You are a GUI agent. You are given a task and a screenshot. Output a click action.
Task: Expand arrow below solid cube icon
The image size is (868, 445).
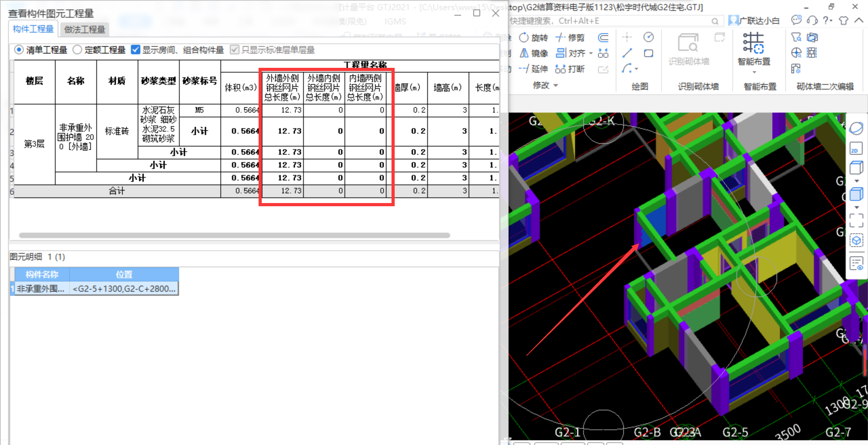[x=857, y=208]
